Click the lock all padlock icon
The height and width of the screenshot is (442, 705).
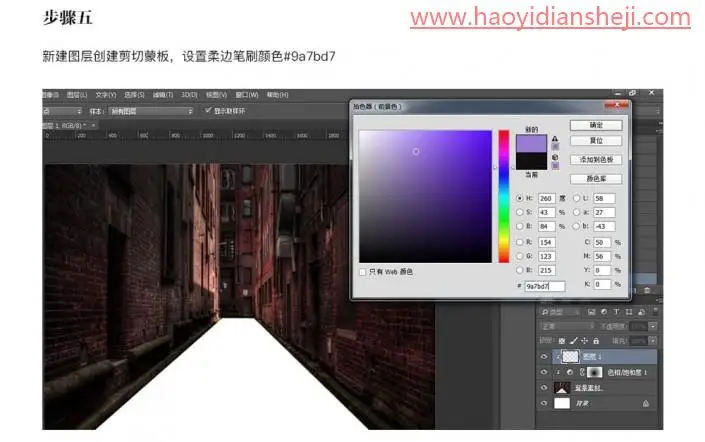click(x=596, y=341)
